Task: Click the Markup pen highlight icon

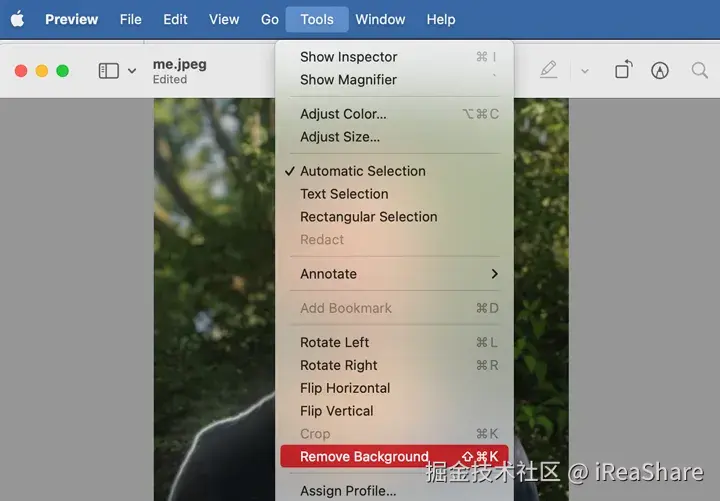Action: pos(548,70)
